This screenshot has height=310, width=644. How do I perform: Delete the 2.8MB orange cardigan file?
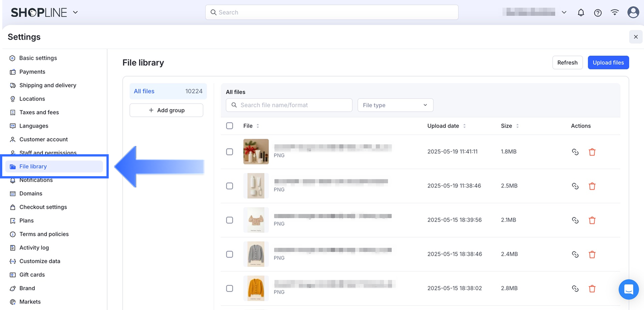click(592, 288)
